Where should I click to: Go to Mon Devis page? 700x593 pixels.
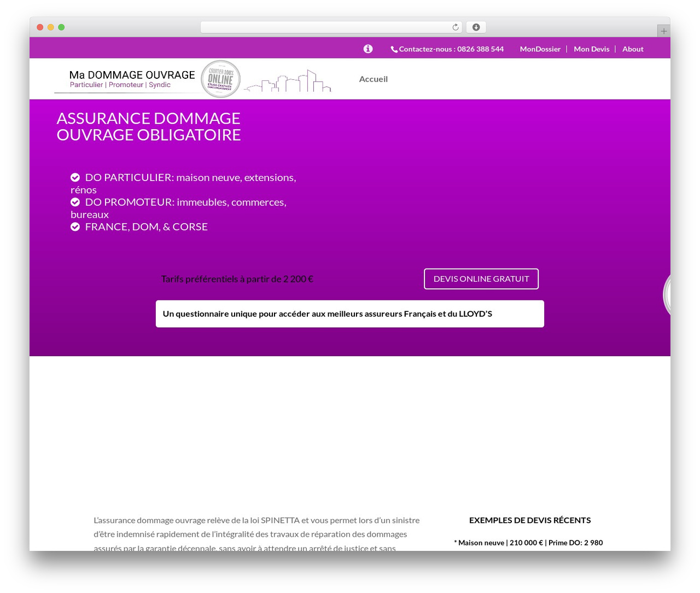591,49
